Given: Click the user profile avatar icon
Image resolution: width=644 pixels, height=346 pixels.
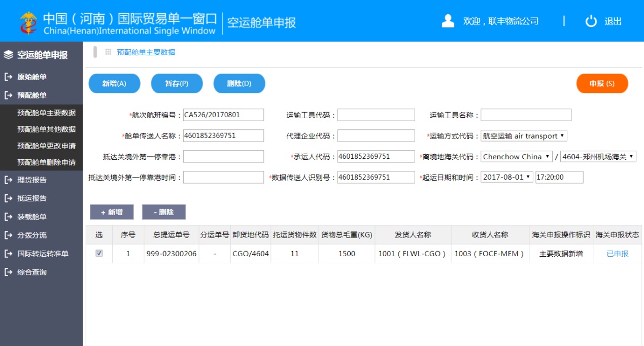Looking at the screenshot, I should pyautogui.click(x=448, y=21).
